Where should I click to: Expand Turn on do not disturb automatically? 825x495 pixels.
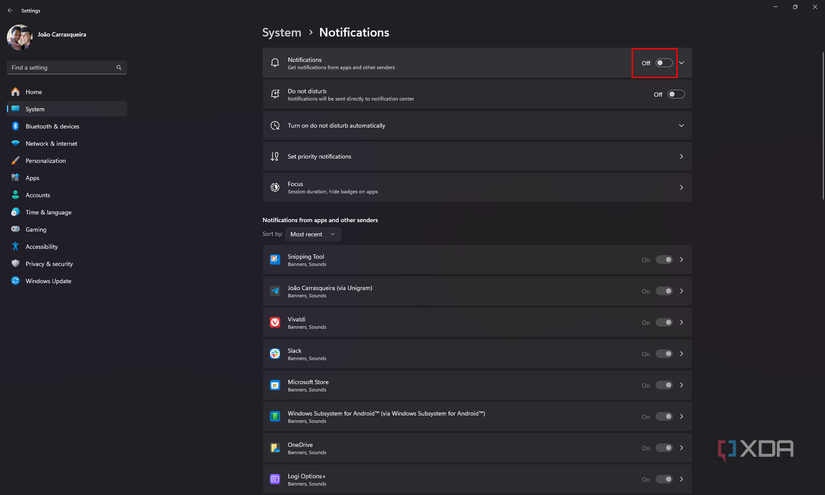682,126
